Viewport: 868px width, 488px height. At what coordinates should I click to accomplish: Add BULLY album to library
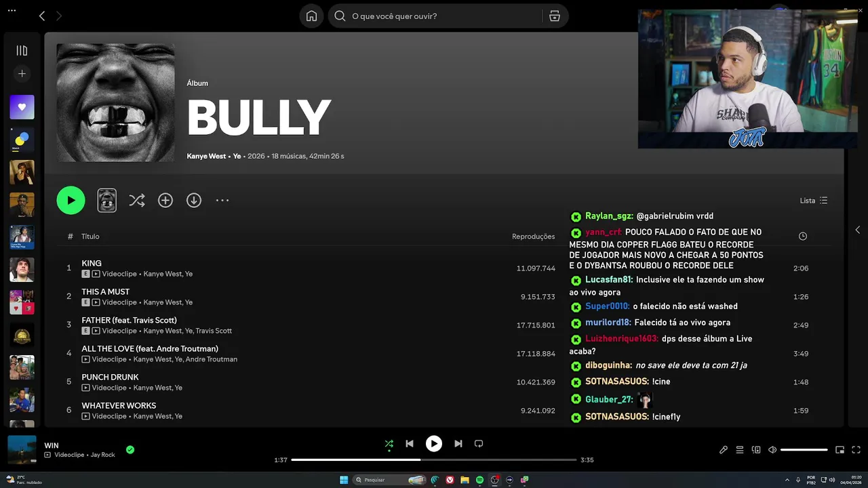coord(165,200)
